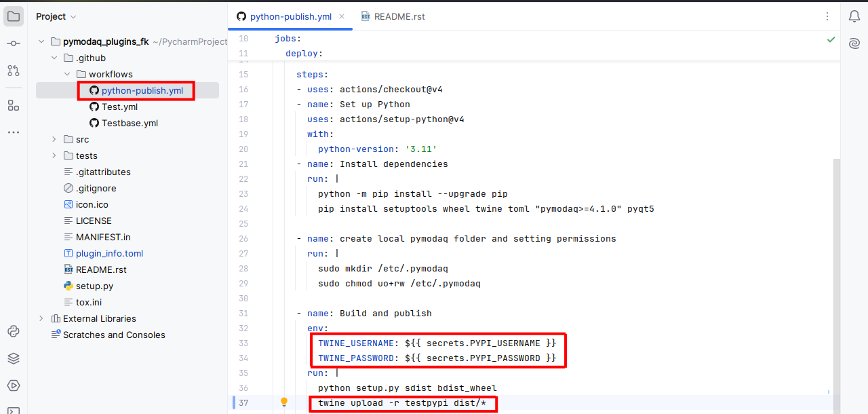
Task: Click the yellow intention bulb on line 37
Action: coord(284,402)
